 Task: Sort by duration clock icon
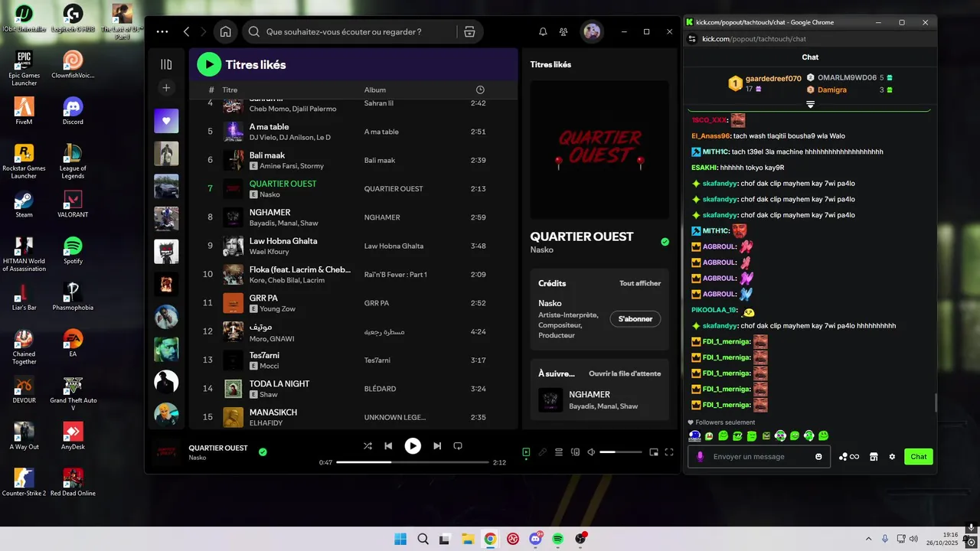(x=480, y=90)
